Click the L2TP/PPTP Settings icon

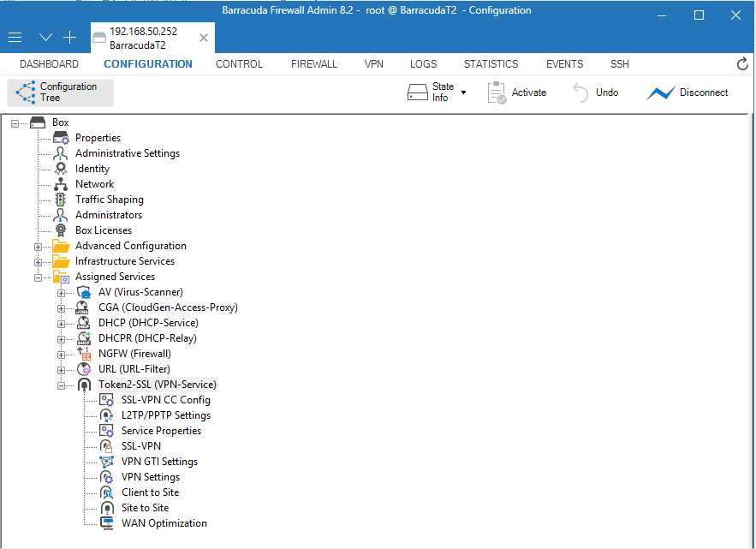tap(106, 415)
